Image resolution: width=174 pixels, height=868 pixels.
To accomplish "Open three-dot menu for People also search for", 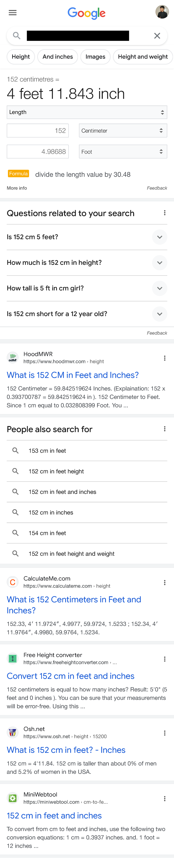I will coord(165,429).
